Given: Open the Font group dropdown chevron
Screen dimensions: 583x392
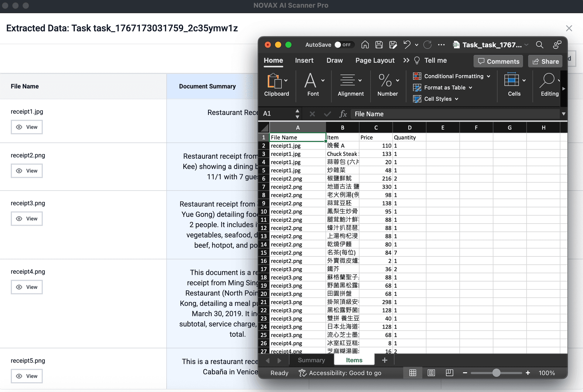Looking at the screenshot, I should pyautogui.click(x=322, y=80).
